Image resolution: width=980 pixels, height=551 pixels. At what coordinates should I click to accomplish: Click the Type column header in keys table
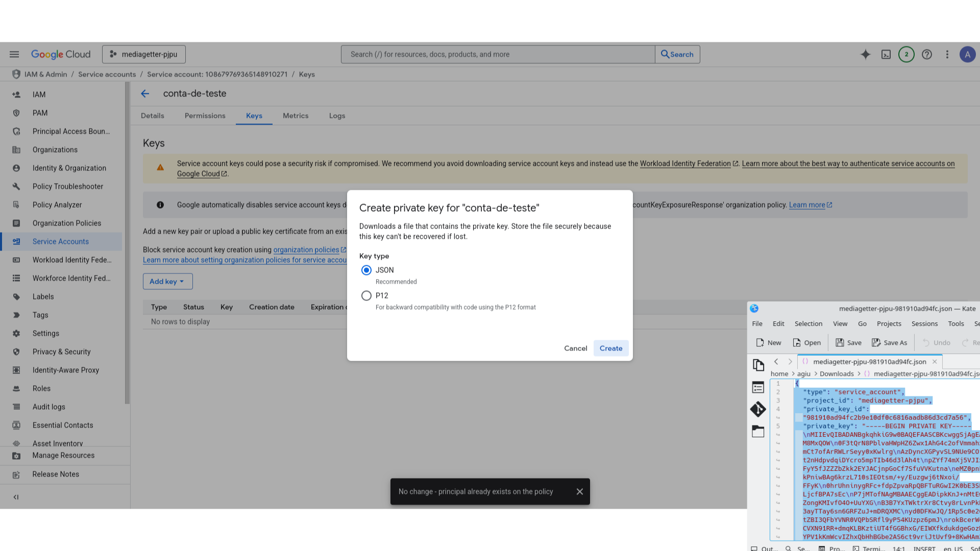click(x=159, y=307)
